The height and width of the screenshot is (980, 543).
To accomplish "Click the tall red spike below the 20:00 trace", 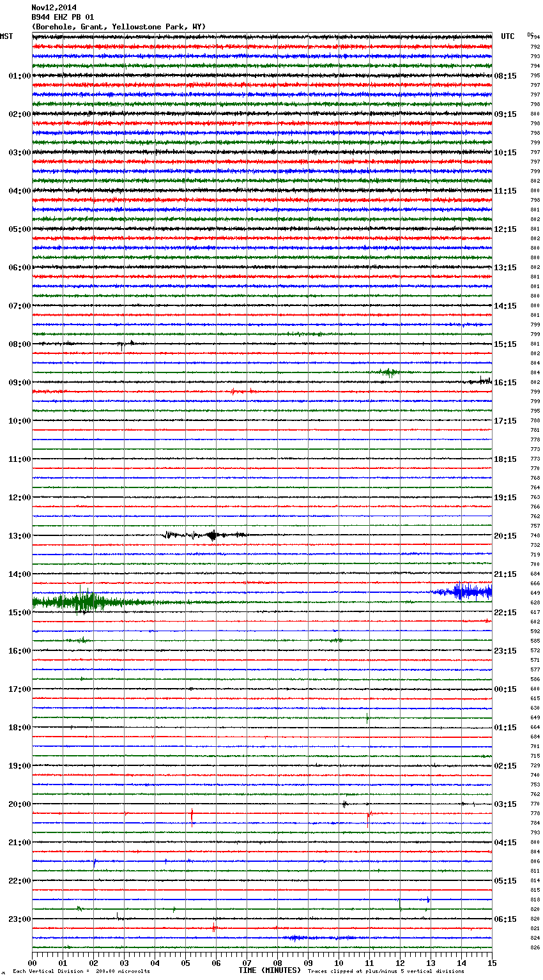I will click(192, 816).
